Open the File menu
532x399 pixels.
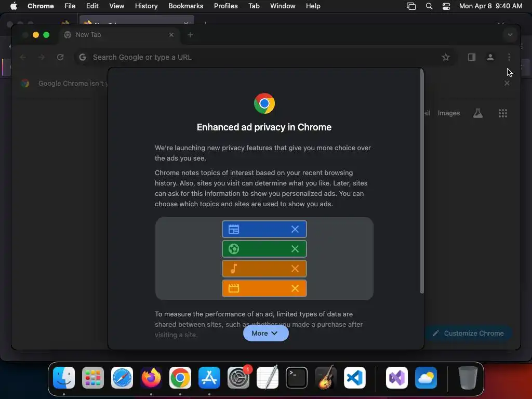click(x=70, y=6)
